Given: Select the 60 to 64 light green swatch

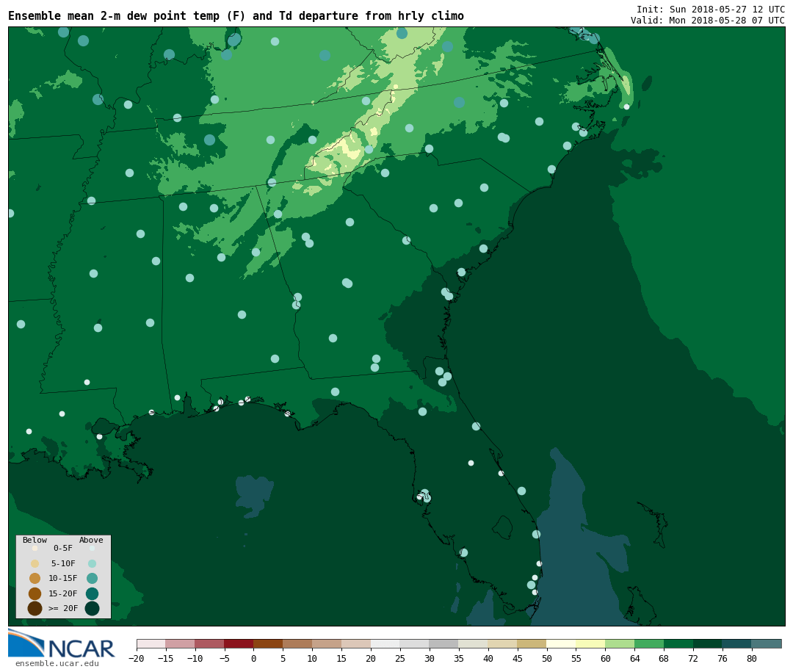Looking at the screenshot, I should [x=620, y=643].
